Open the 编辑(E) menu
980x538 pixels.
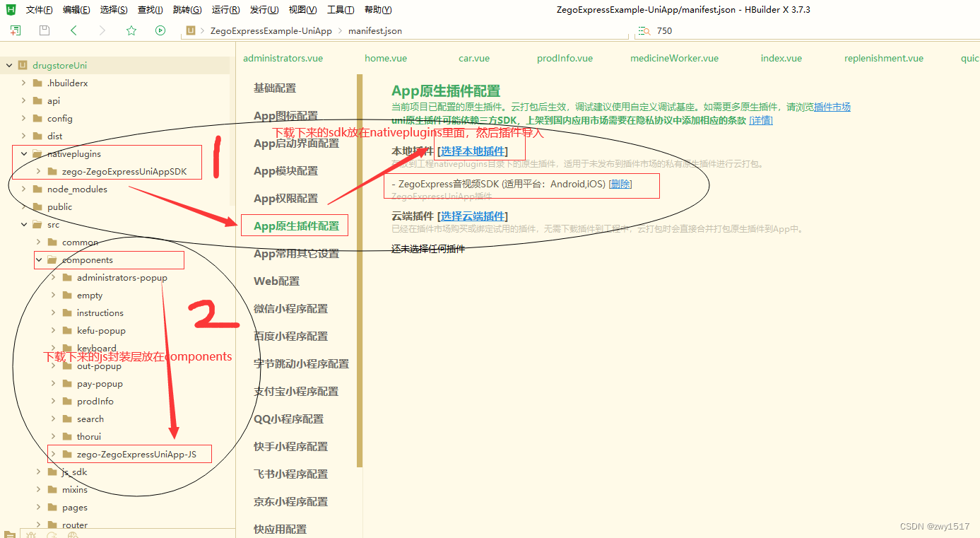point(76,10)
